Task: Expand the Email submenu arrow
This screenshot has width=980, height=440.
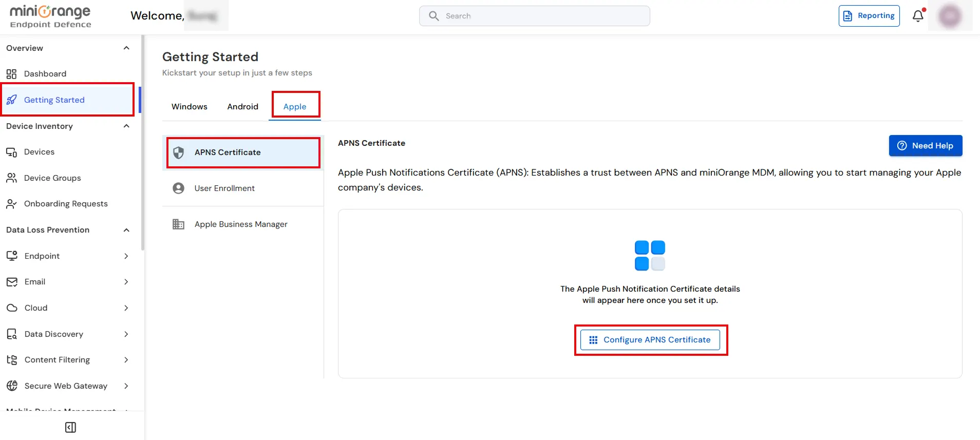Action: point(126,282)
